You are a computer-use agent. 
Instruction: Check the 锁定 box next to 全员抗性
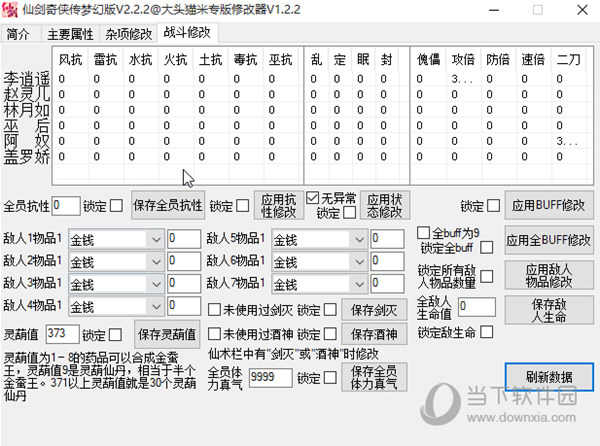[x=116, y=206]
